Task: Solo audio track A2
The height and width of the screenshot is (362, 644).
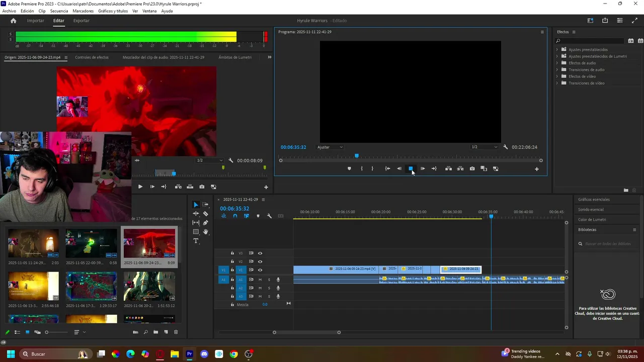Action: tap(269, 288)
